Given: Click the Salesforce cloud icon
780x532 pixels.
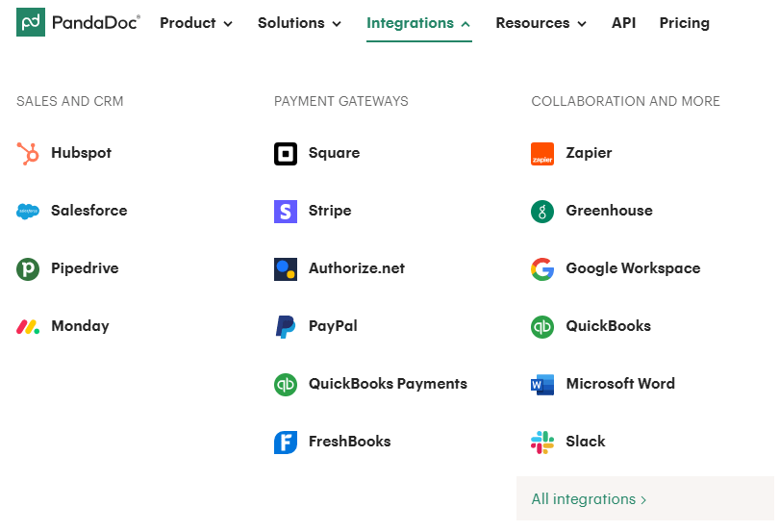Looking at the screenshot, I should click(x=28, y=211).
